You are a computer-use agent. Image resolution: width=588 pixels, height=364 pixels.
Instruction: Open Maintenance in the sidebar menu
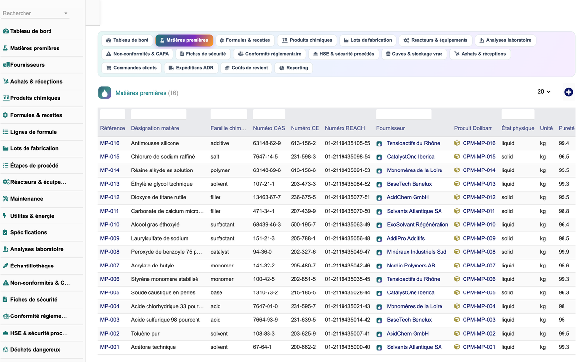click(x=26, y=199)
